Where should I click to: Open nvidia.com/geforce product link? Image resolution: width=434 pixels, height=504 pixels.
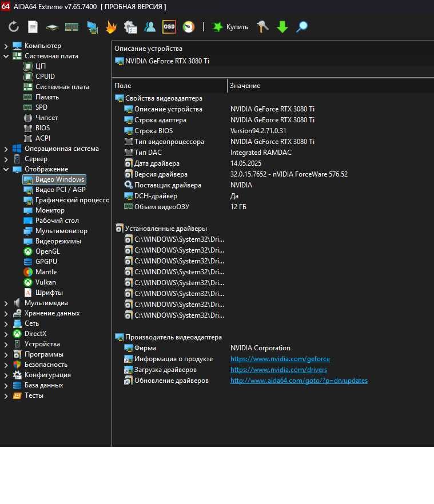coord(280,359)
